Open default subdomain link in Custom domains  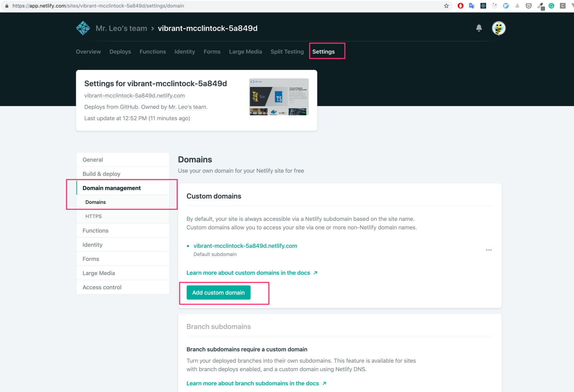click(245, 246)
